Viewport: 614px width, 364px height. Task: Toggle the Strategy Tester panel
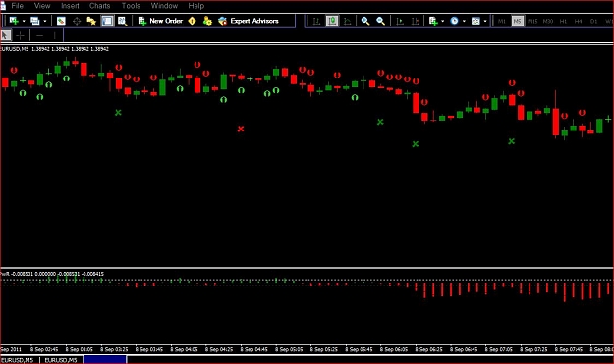[x=123, y=21]
